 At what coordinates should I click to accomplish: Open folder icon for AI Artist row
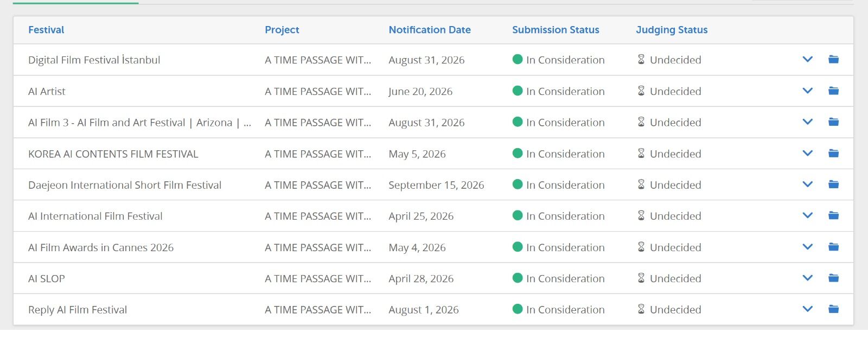[833, 91]
